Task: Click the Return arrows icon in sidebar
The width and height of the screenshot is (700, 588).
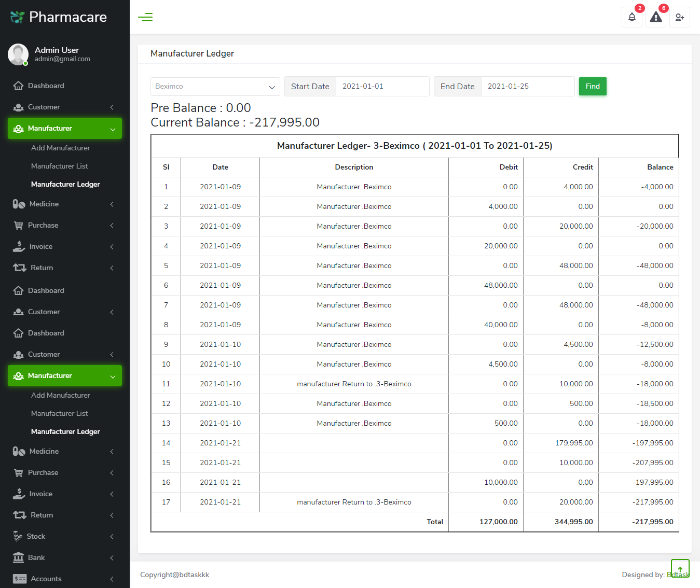Action: pyautogui.click(x=19, y=268)
